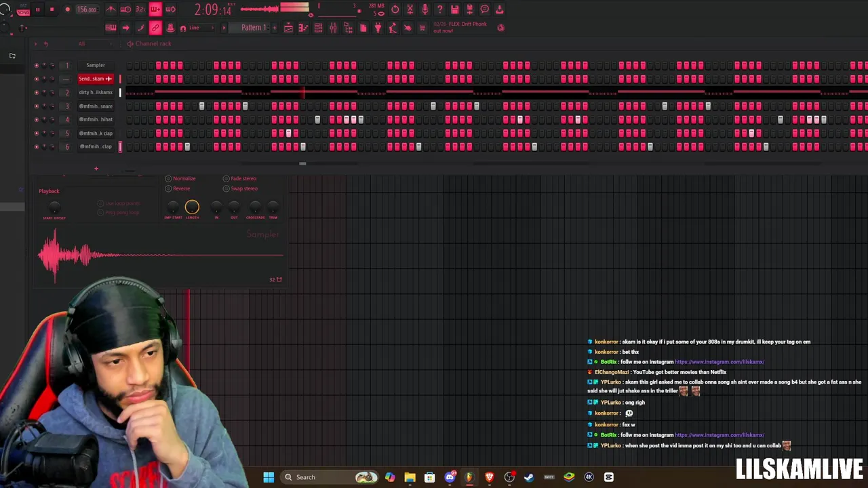Viewport: 868px width, 488px height.
Task: Click the audio editor scissors icon
Action: pos(410,9)
